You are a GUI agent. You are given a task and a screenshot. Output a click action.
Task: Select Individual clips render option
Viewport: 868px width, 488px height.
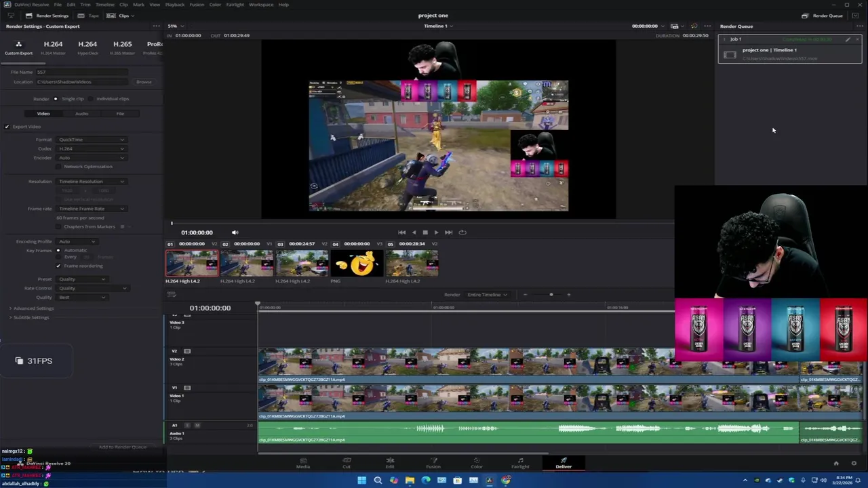[91, 99]
